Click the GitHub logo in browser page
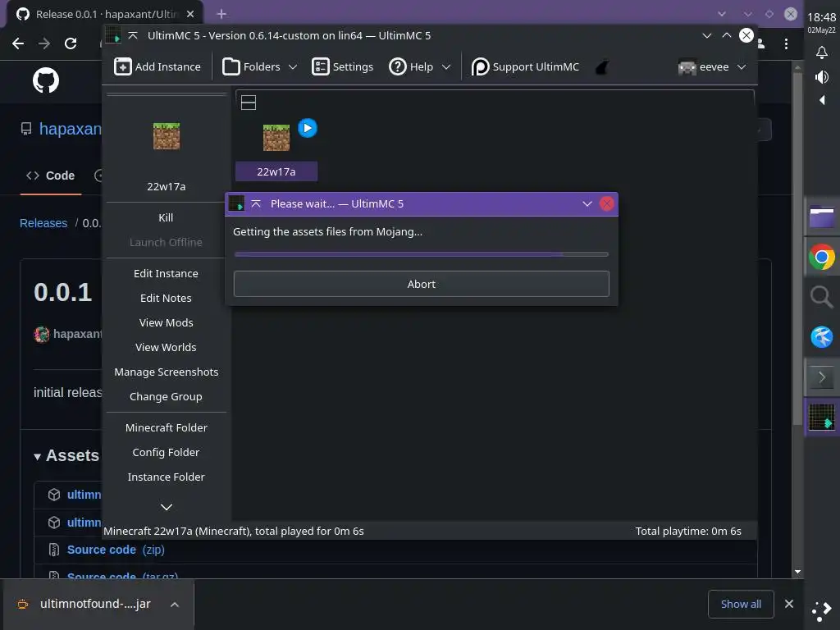The height and width of the screenshot is (630, 840). 46,80
